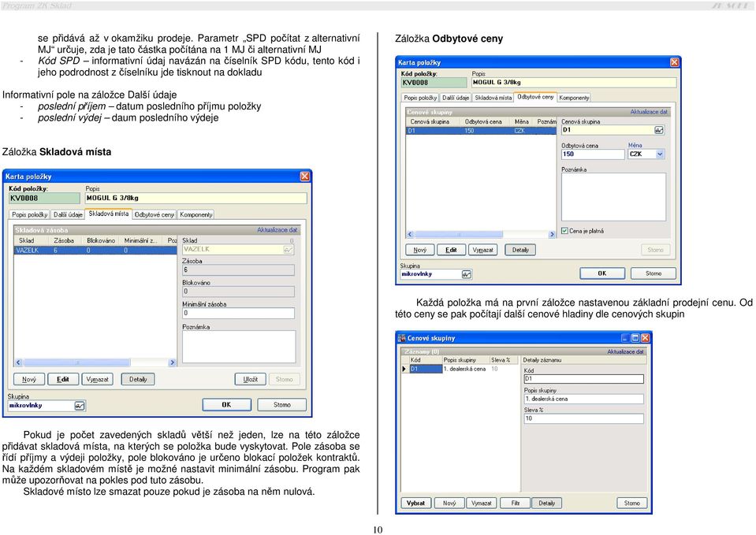Viewport: 756px width, 535px height.
Task: Select the VAZELK row in Skladová zásoba table
Action: click(x=95, y=251)
